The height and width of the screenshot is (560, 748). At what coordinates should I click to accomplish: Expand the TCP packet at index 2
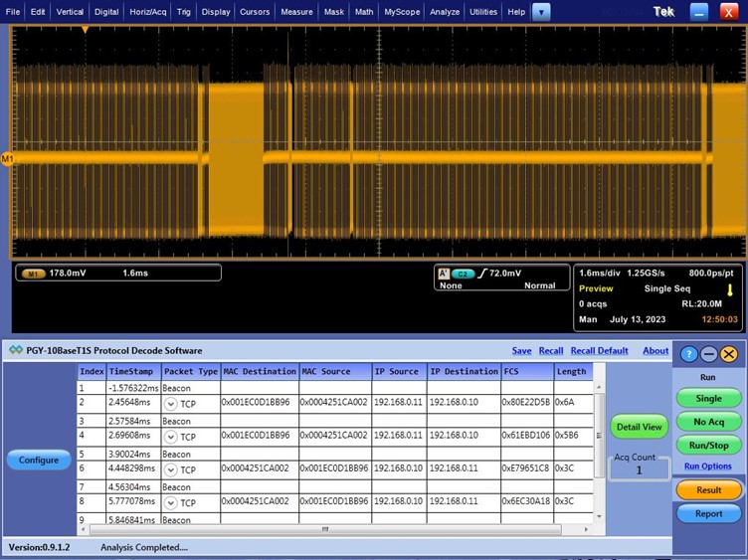[170, 404]
